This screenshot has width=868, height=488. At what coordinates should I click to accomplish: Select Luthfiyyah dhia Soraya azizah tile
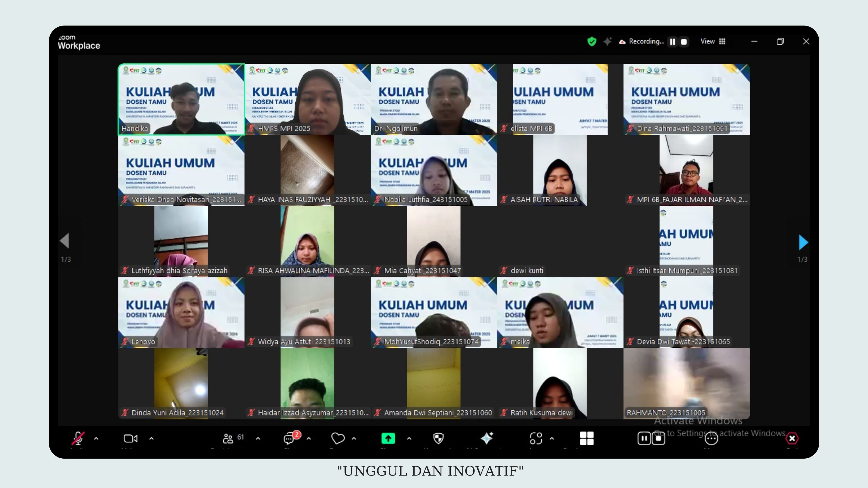[181, 242]
